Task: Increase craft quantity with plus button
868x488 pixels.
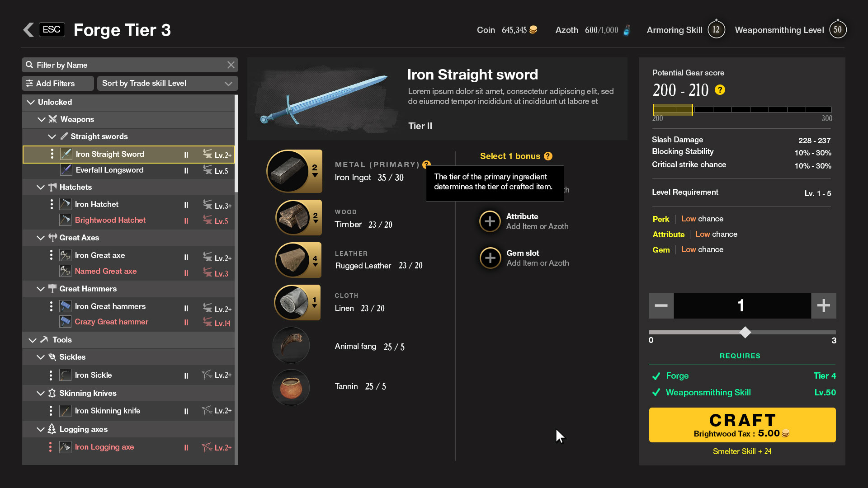Action: coord(823,305)
